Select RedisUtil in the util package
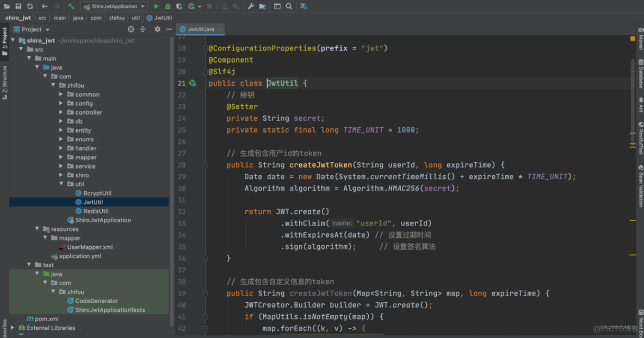Image resolution: width=644 pixels, height=338 pixels. click(96, 211)
